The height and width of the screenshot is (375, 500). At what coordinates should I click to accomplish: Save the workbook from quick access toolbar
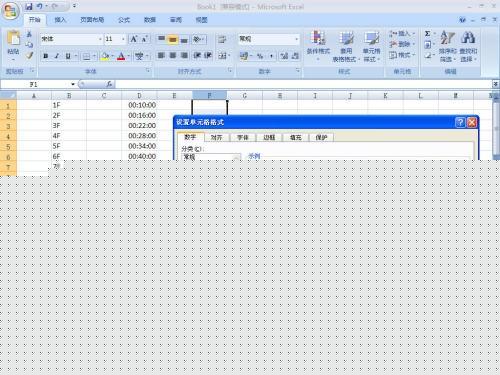29,6
